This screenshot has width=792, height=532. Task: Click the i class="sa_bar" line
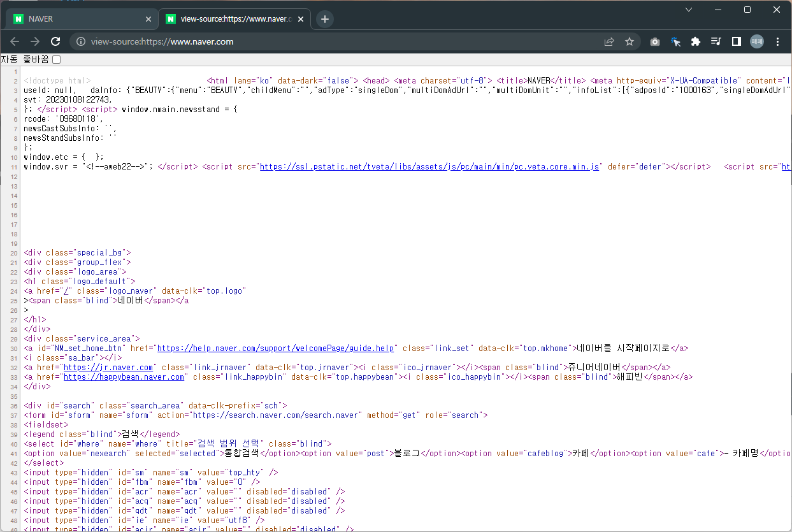[73, 358]
